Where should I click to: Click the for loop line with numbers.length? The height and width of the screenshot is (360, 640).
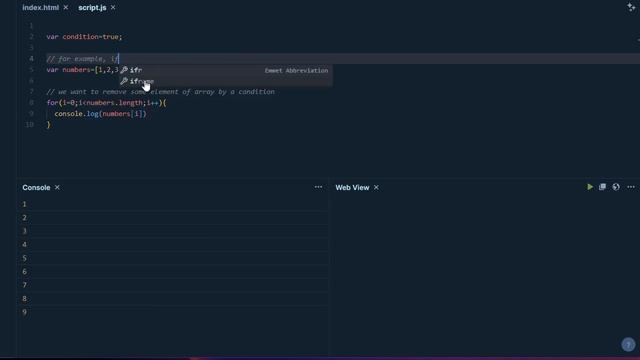(x=107, y=103)
